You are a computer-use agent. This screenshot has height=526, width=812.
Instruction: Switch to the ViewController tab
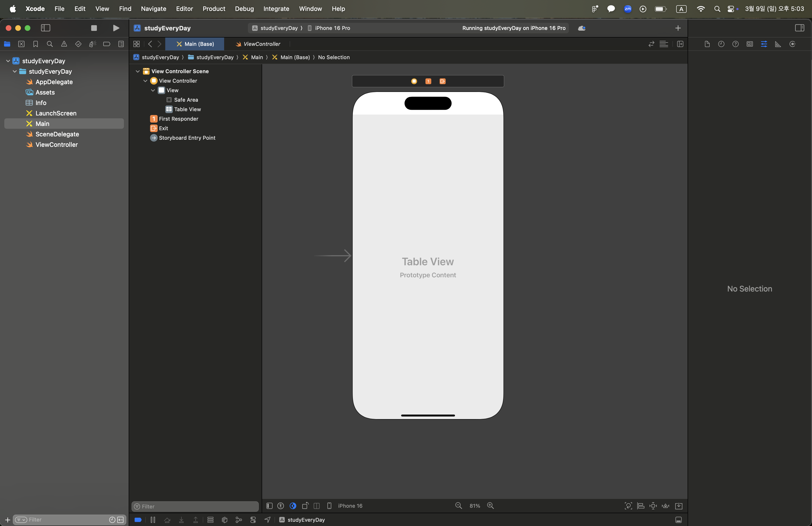tap(261, 44)
